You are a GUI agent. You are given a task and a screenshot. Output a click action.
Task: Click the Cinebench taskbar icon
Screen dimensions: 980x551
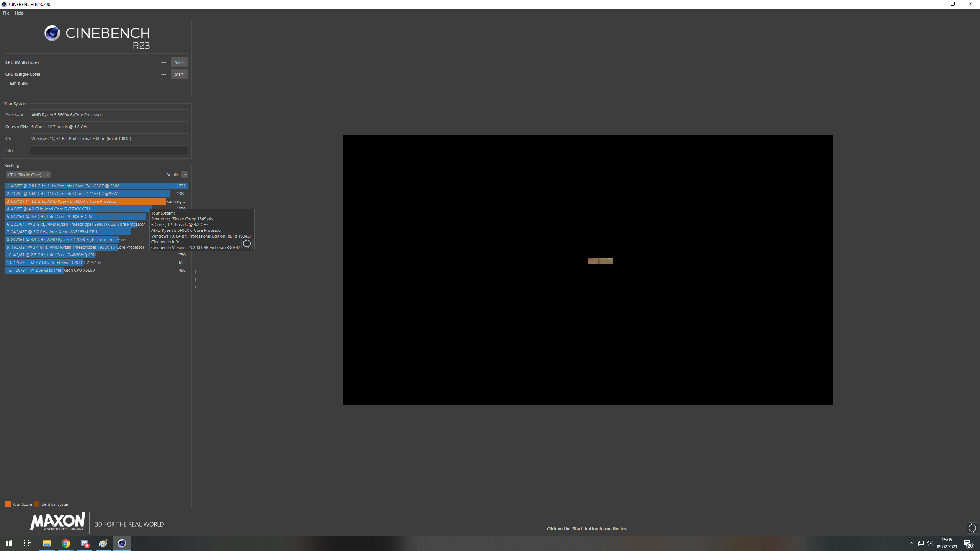coord(122,543)
